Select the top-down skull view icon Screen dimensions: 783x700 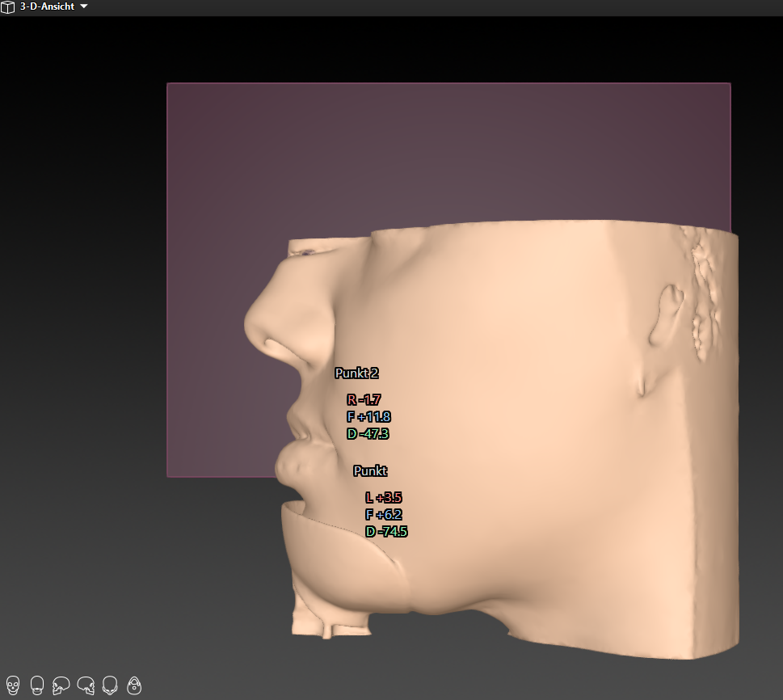[111, 685]
